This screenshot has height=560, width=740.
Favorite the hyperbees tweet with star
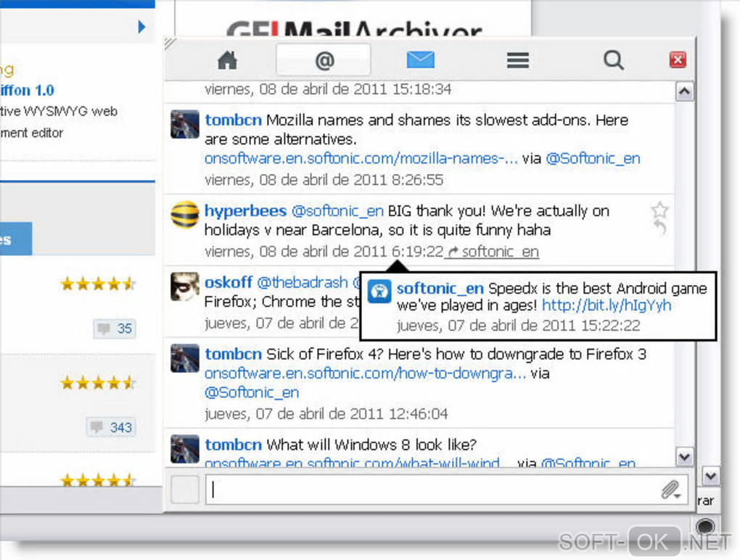pos(659,209)
